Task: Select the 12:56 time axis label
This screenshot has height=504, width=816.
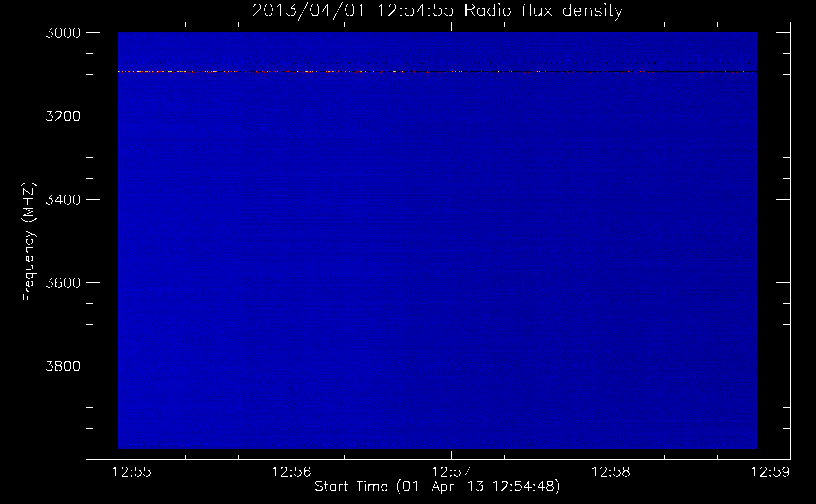Action: (292, 472)
